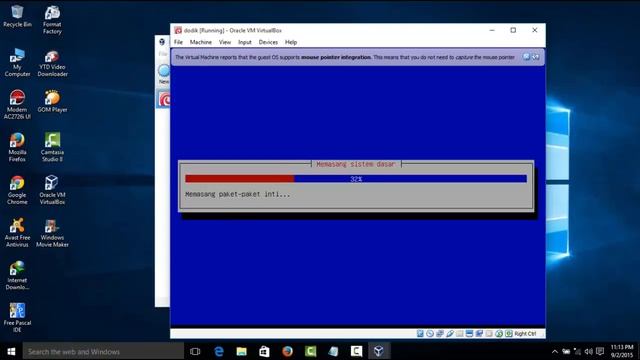
Task: Click the hard disk activity icon in VirtualBox status bar
Action: pos(420,333)
